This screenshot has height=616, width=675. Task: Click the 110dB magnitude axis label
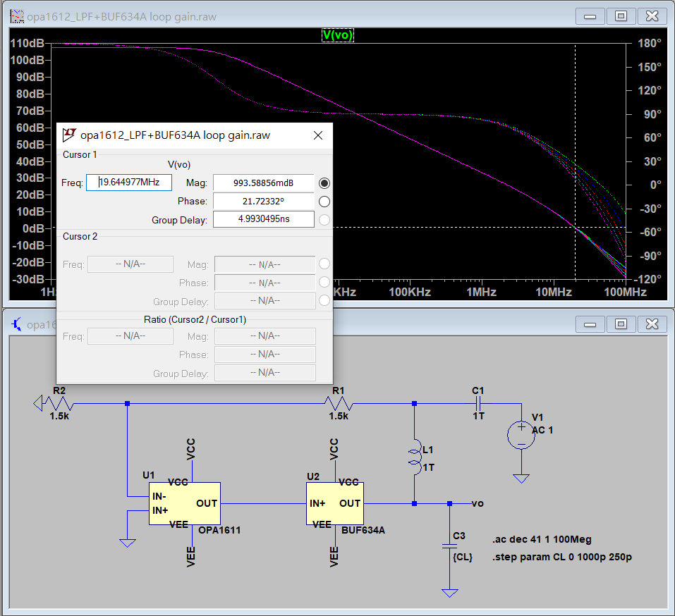[x=27, y=43]
